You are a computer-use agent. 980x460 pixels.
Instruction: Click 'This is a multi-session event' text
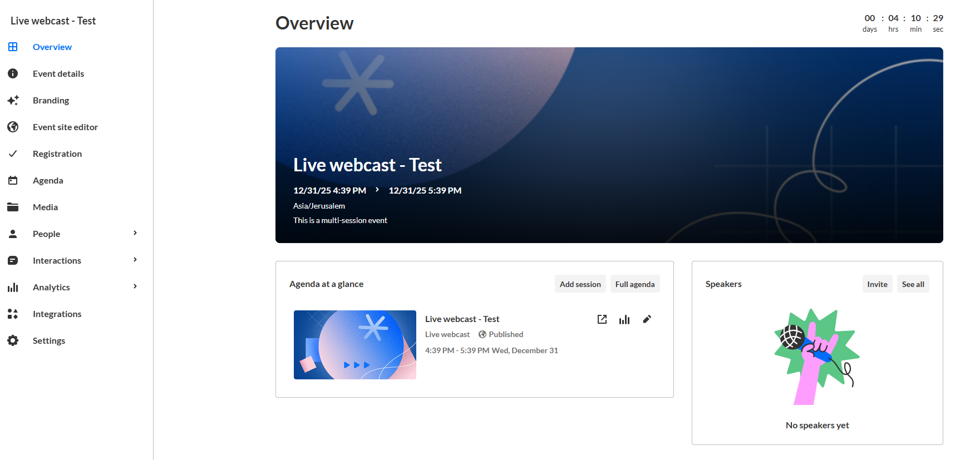pyautogui.click(x=340, y=220)
